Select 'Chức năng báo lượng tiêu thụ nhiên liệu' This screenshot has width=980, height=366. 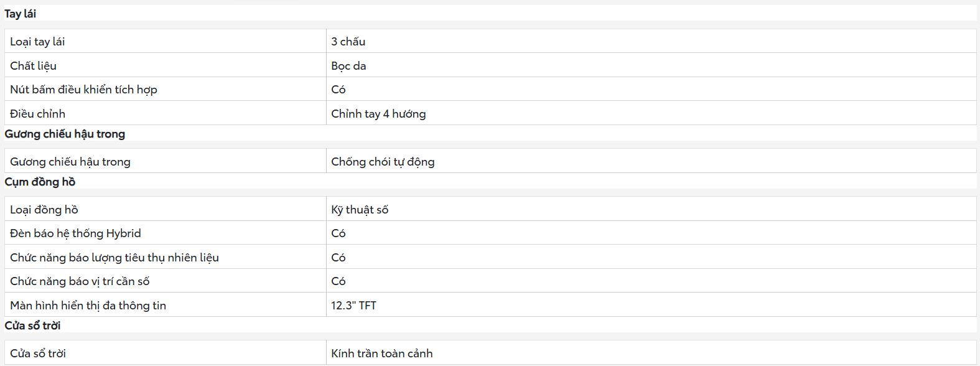coord(114,258)
